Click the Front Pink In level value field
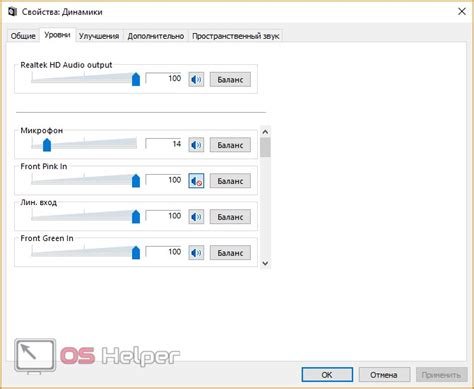474x389 pixels. 164,180
